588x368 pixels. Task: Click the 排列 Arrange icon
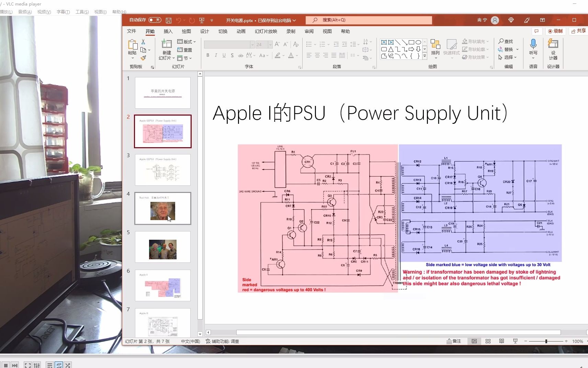[435, 44]
